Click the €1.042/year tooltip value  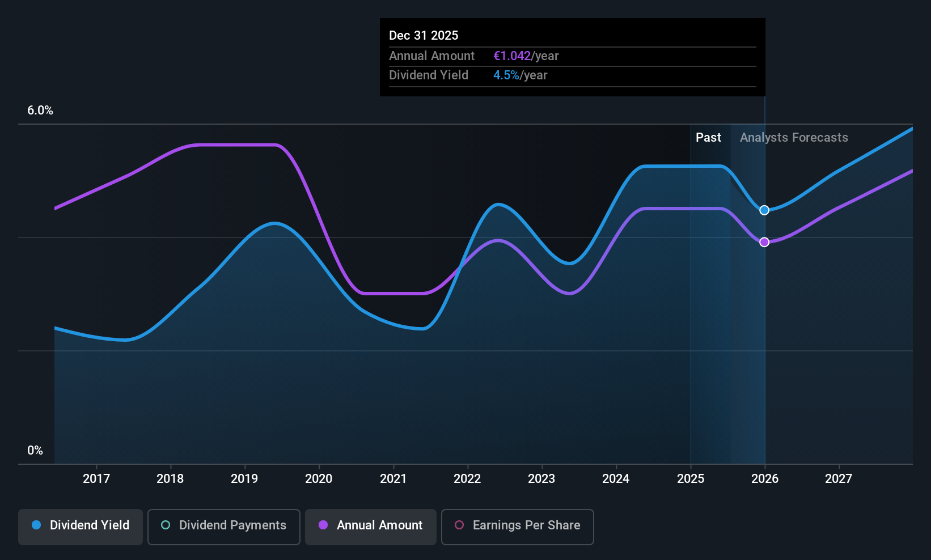(526, 56)
